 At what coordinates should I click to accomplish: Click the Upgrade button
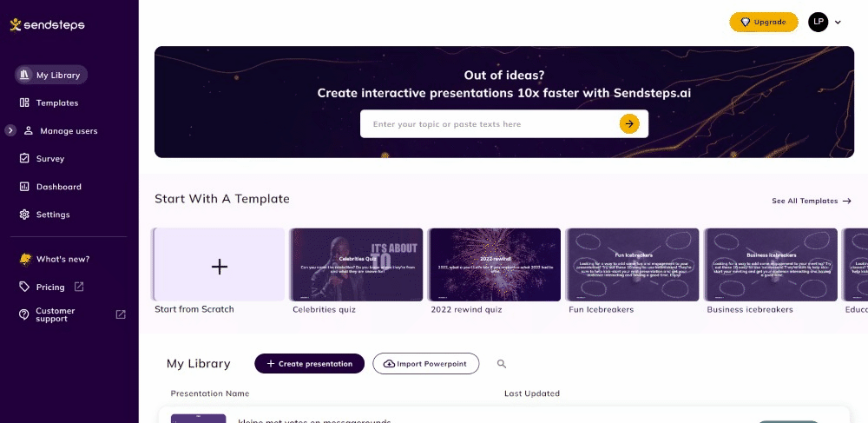point(763,22)
